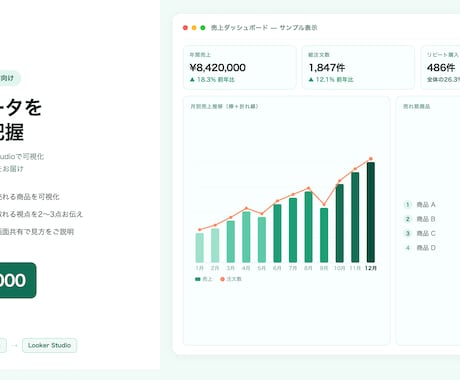This screenshot has height=380, width=460.
Task: Click the orange line point above 1月
Action: [200, 230]
